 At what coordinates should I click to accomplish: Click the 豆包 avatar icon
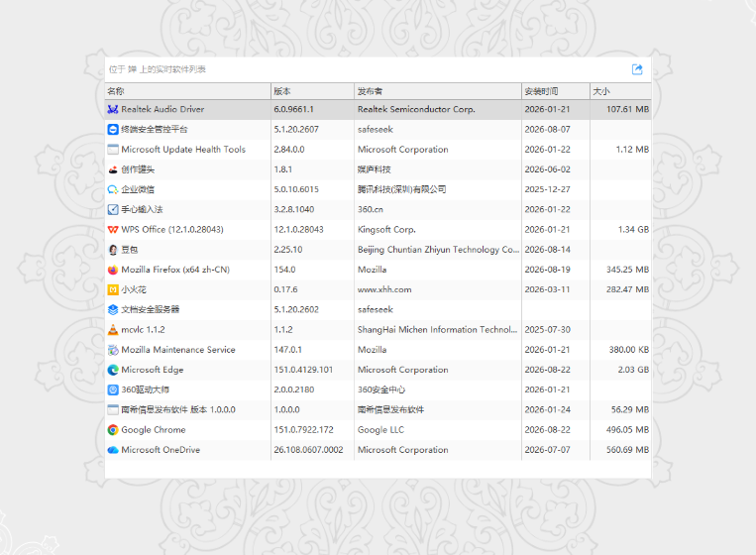pos(113,250)
